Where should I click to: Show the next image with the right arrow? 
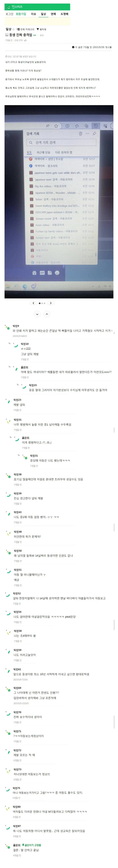tap(51, 303)
